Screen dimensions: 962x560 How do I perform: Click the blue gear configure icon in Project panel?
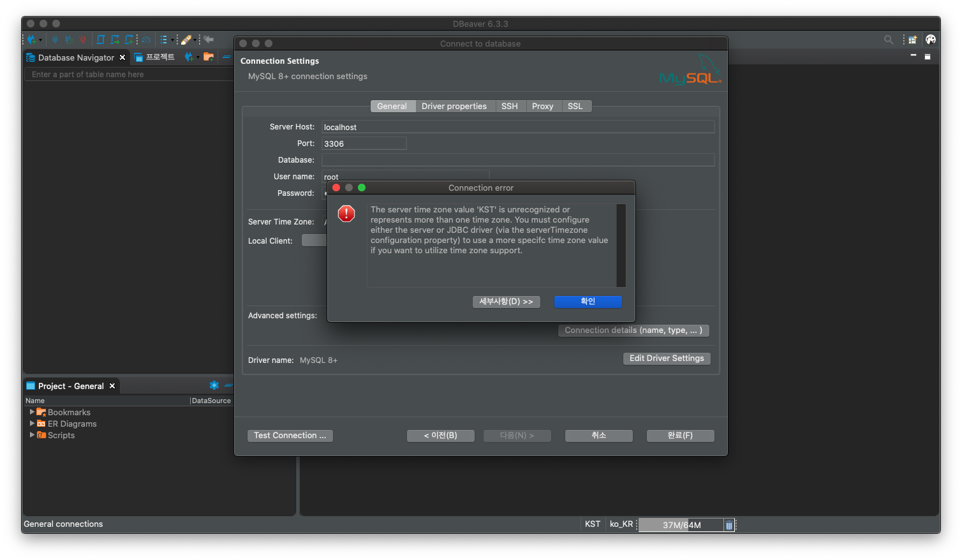point(214,385)
